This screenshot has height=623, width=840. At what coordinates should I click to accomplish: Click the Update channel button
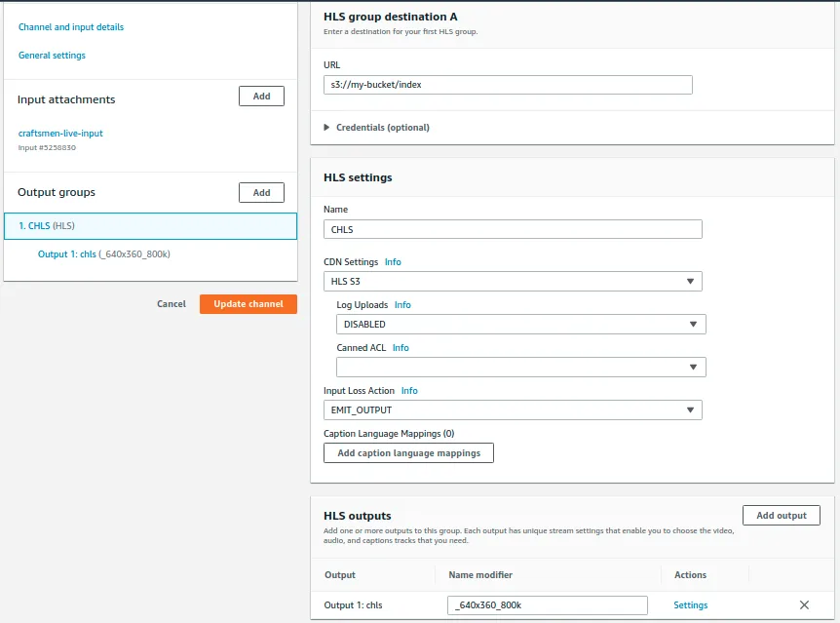[248, 304]
